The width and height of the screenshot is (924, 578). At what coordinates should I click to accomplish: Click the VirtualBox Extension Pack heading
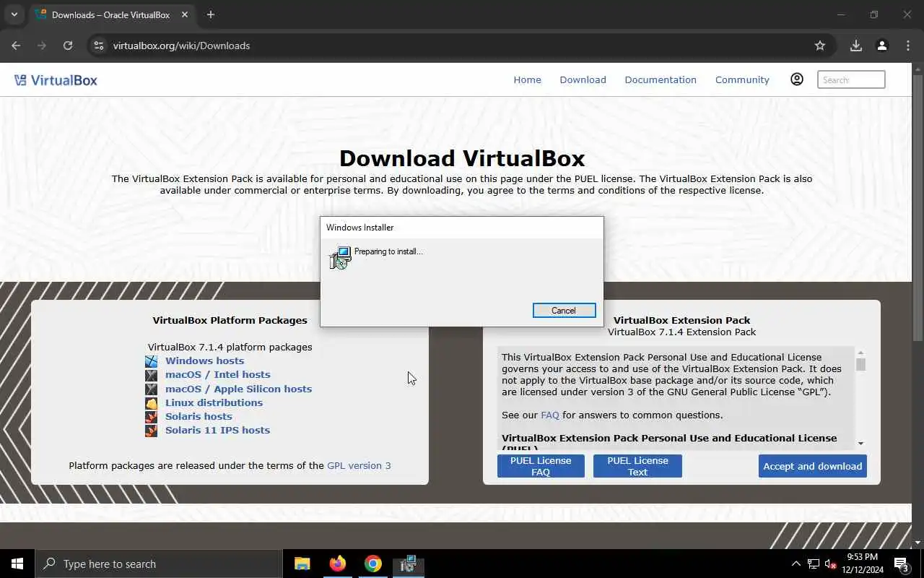click(681, 321)
